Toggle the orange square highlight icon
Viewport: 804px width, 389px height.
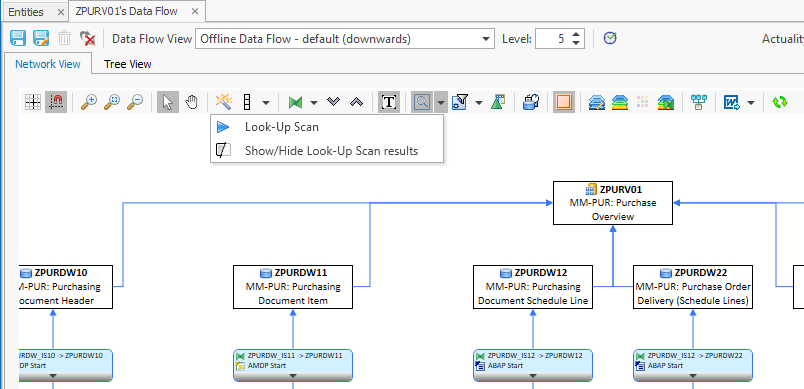click(564, 103)
